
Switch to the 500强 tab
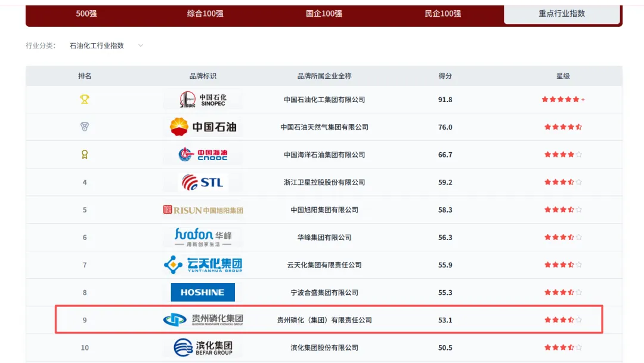coord(86,14)
